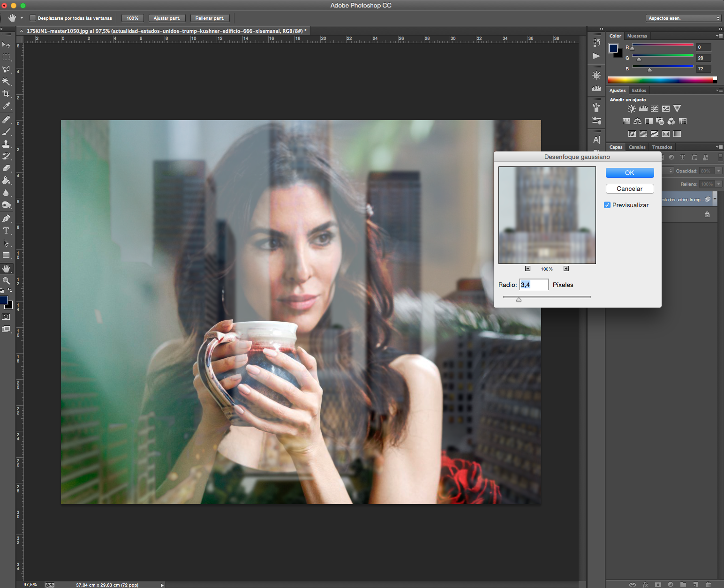Open the Relleno dropdown arrow
The image size is (724, 588).
tap(718, 184)
